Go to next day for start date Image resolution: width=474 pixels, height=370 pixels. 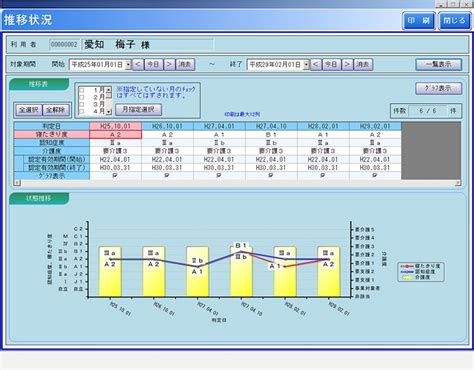coord(169,64)
